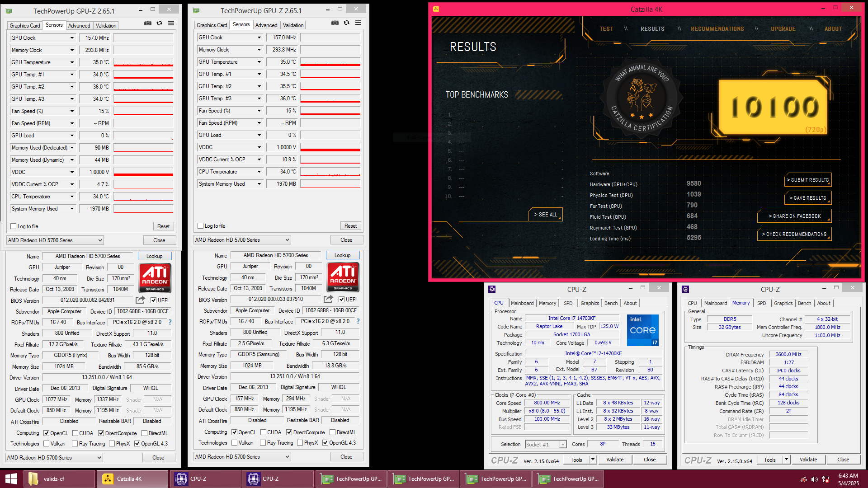The image size is (868, 488).
Task: Switch to first CPU-Z taskbar item
Action: [x=206, y=479]
